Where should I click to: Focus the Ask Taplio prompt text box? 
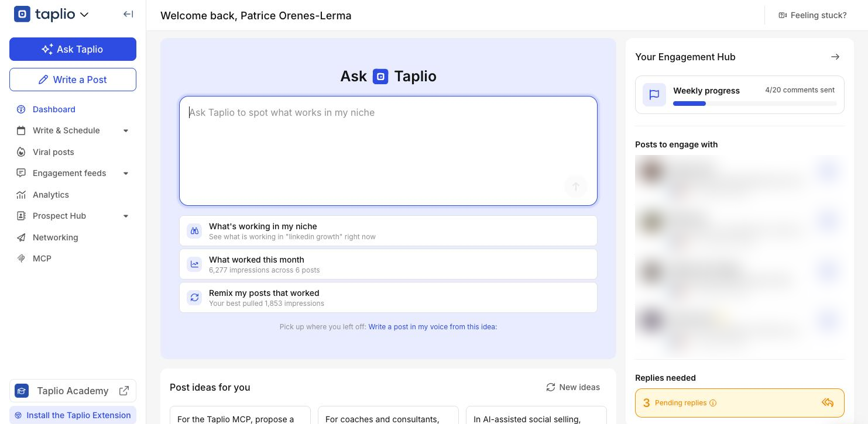pyautogui.click(x=388, y=151)
